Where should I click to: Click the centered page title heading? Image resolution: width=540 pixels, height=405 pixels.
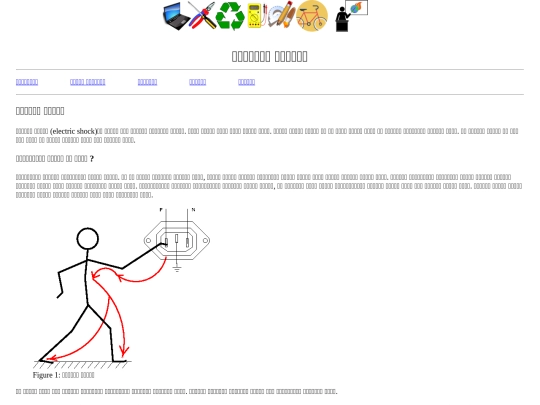point(270,56)
